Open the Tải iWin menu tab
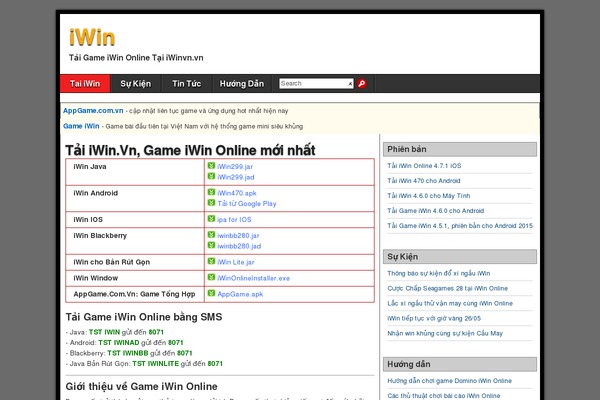 pos(85,83)
